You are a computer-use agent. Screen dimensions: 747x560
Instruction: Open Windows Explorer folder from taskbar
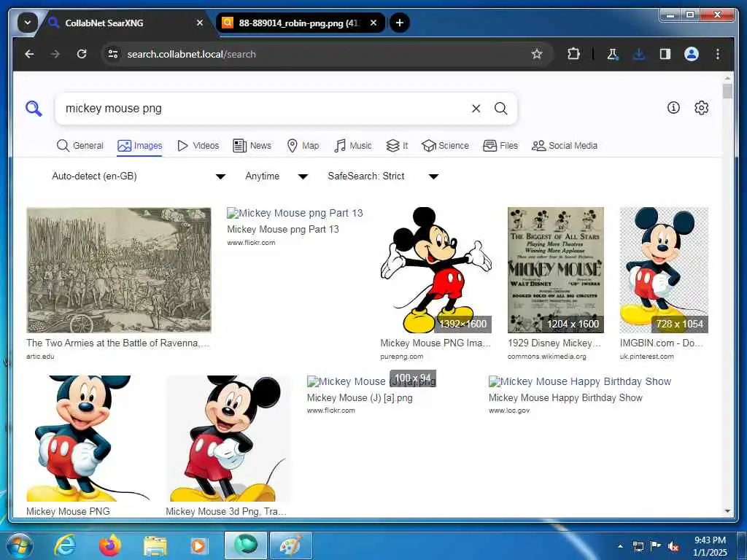pos(155,545)
